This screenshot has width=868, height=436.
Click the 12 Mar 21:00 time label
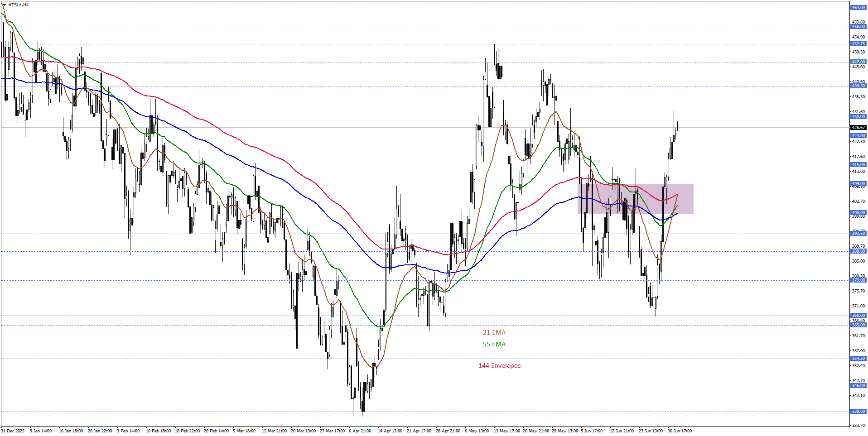click(x=274, y=431)
